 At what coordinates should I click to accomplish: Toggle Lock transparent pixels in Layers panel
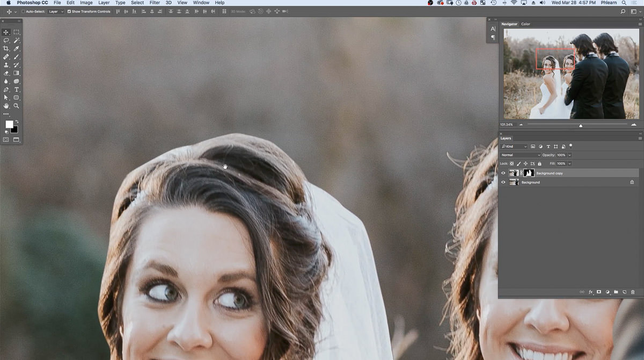(511, 163)
